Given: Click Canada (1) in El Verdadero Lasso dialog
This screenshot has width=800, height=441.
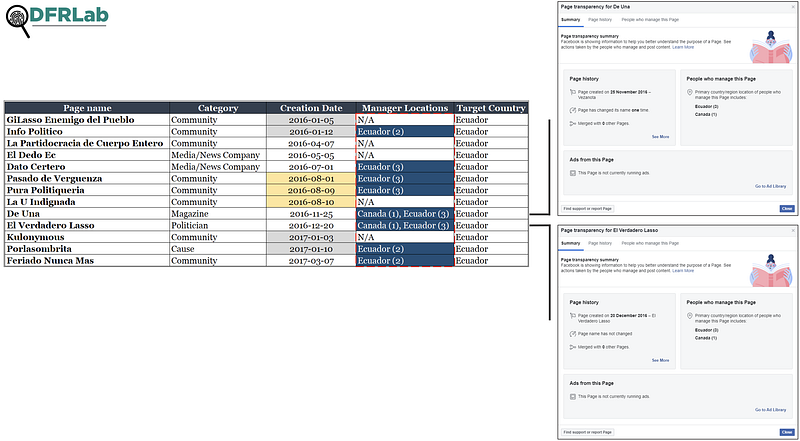Looking at the screenshot, I should 706,338.
